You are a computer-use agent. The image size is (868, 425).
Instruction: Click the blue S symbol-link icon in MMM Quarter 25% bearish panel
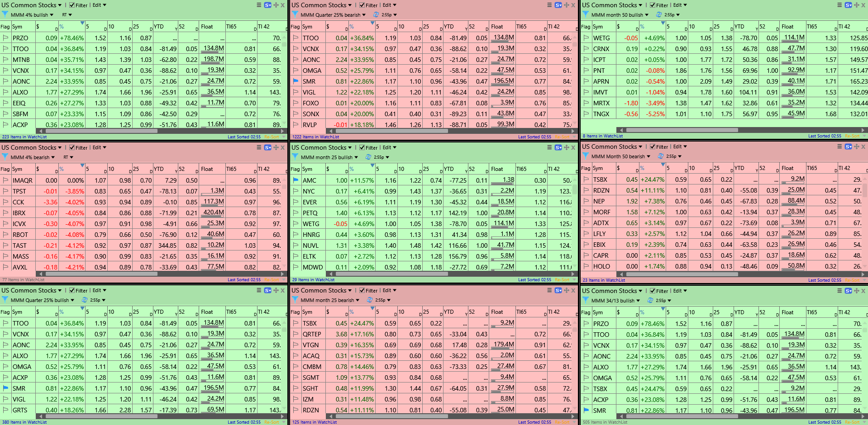tap(558, 5)
